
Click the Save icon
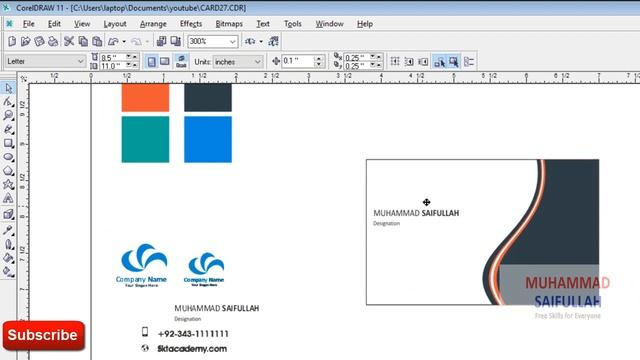(39, 41)
